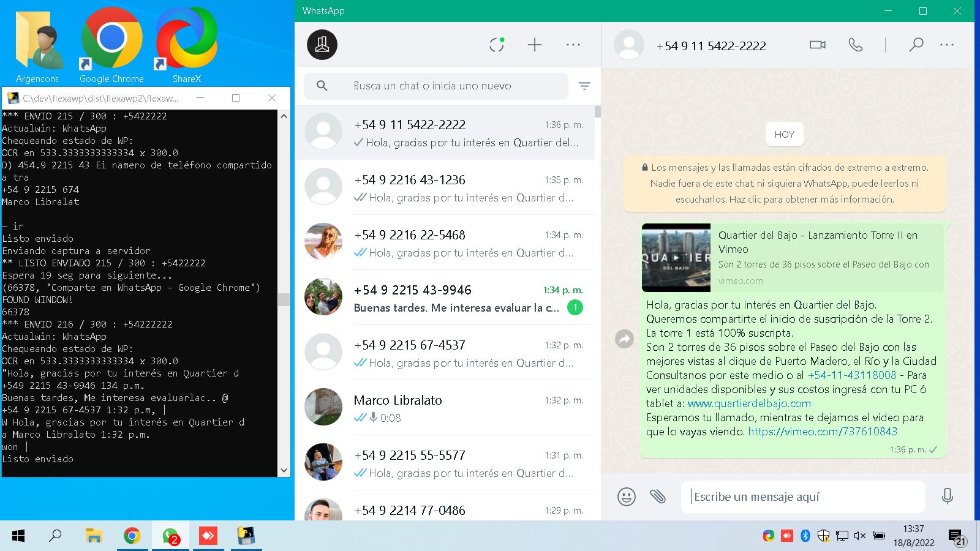Image resolution: width=980 pixels, height=551 pixels.
Task: Click the Bluetooth tray icon
Action: tap(805, 536)
